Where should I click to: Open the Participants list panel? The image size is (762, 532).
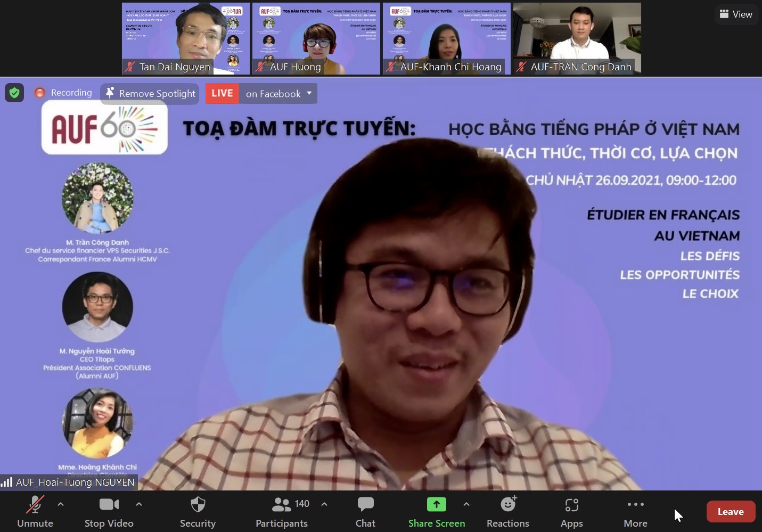coord(282,511)
